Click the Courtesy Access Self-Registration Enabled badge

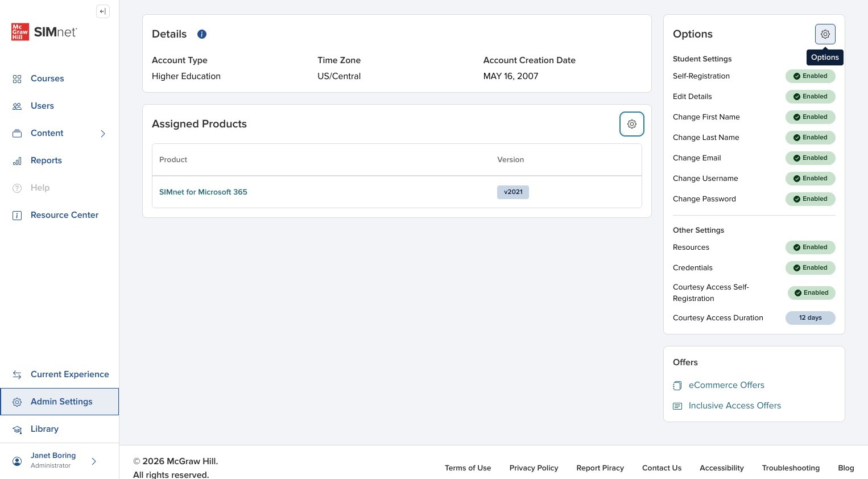point(812,293)
